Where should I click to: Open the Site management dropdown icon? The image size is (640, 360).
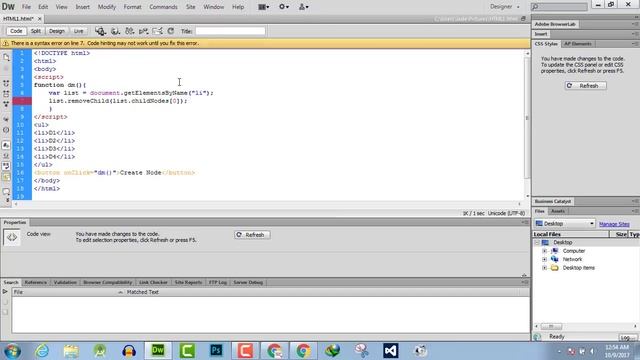[304, 7]
